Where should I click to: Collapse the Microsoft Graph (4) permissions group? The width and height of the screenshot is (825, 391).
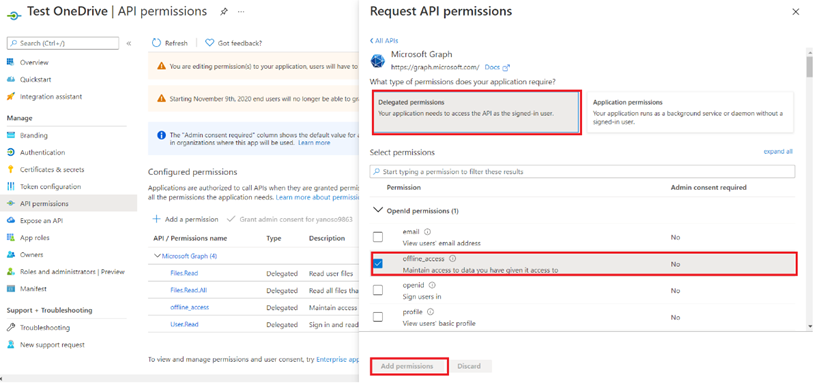[x=157, y=256]
